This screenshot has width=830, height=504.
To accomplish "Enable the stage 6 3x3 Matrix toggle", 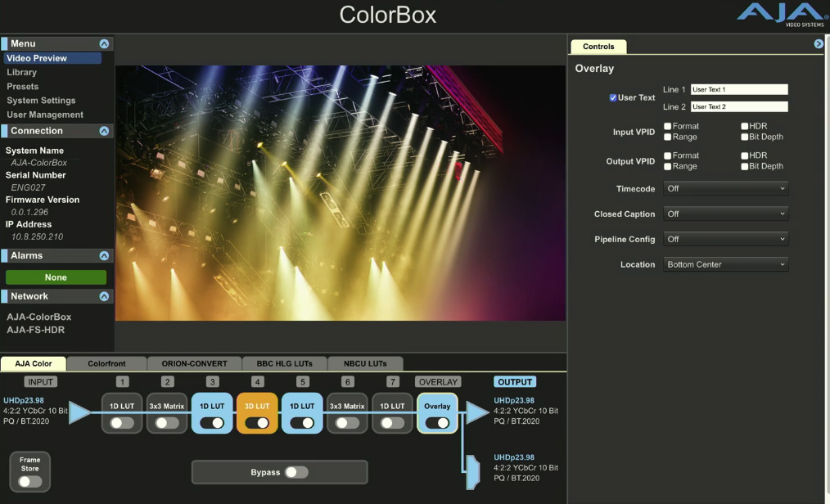I will (x=347, y=423).
